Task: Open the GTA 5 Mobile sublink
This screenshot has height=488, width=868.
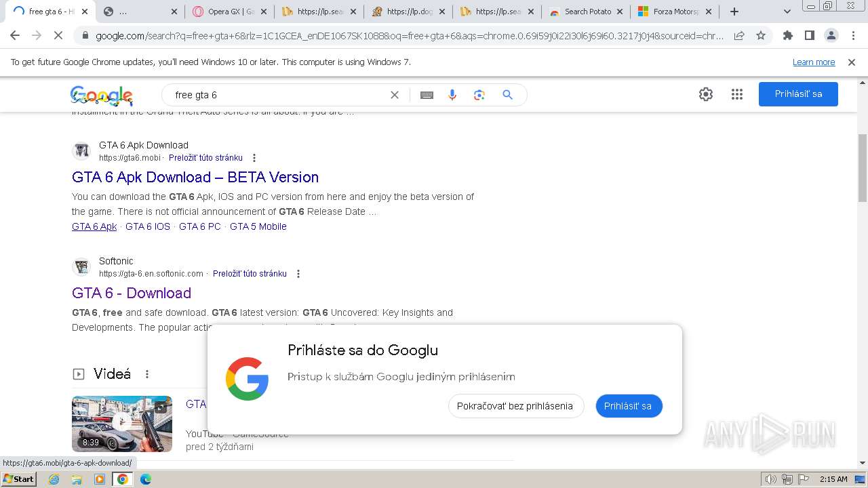Action: tap(258, 226)
